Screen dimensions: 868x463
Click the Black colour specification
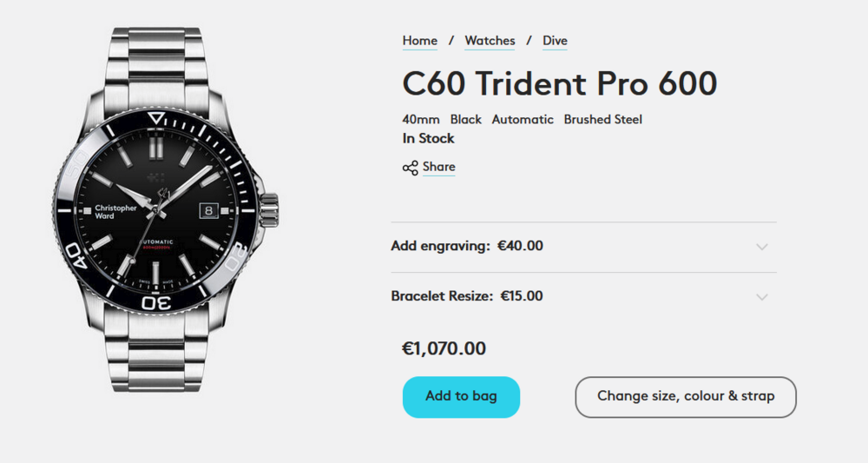click(466, 120)
